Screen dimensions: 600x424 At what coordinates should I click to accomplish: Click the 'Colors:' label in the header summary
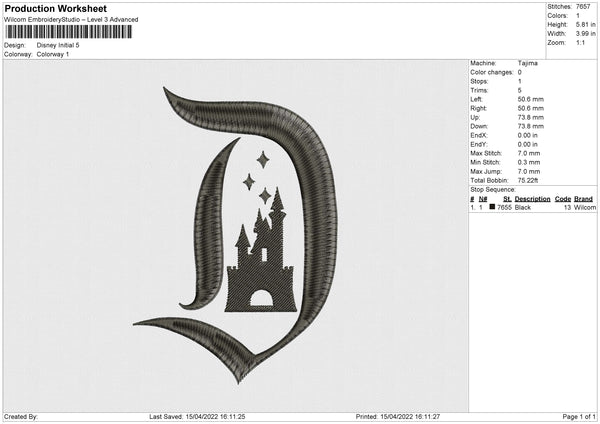point(558,16)
